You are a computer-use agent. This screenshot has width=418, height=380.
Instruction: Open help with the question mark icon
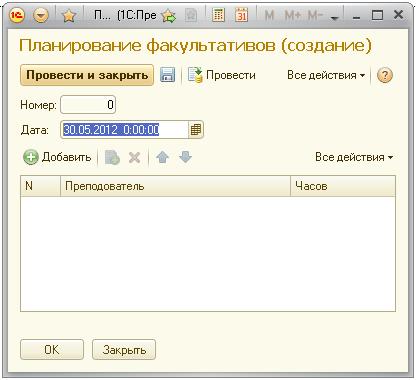coord(385,75)
